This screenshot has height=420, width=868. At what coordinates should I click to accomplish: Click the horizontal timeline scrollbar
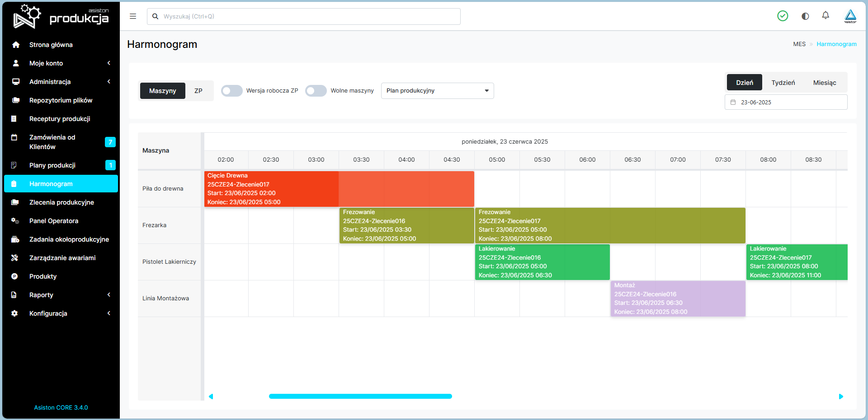pos(360,397)
